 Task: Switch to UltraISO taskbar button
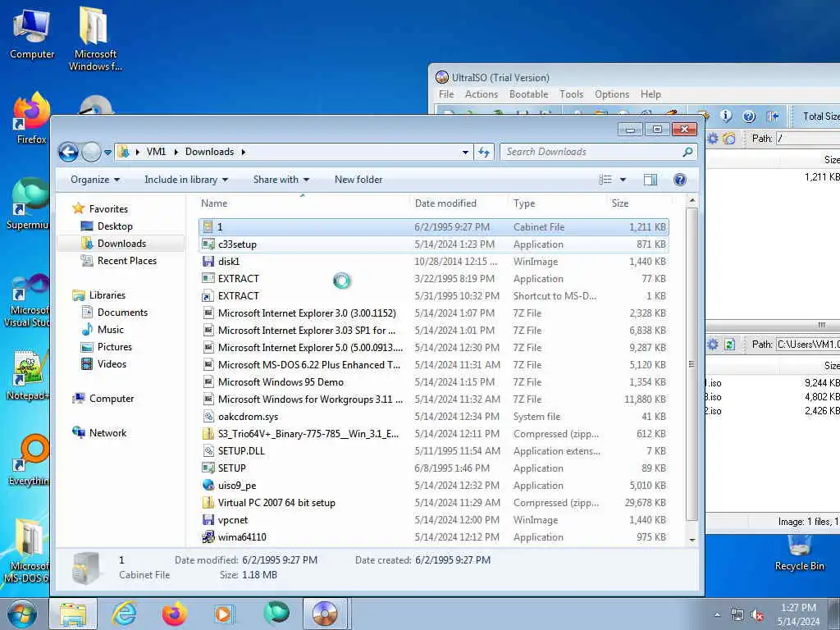(325, 614)
